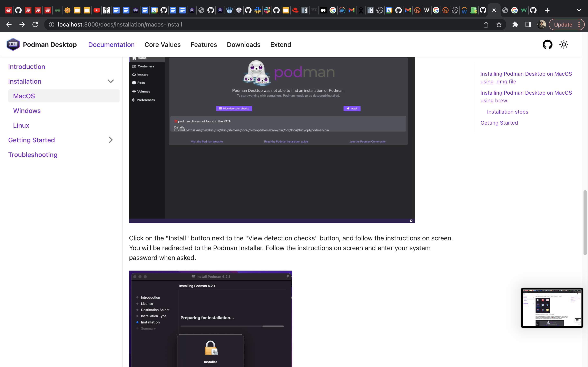Click the browser reload icon
The image size is (588, 367).
coord(35,24)
